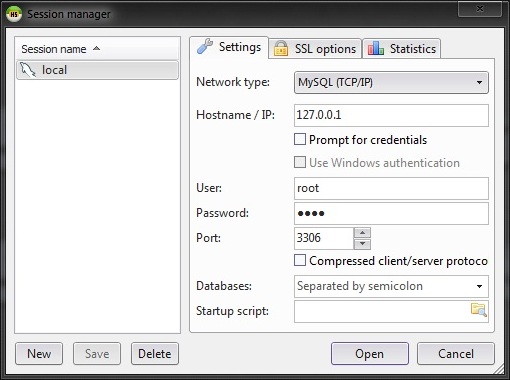Delete the selected session
The width and height of the screenshot is (510, 380).
click(x=155, y=354)
